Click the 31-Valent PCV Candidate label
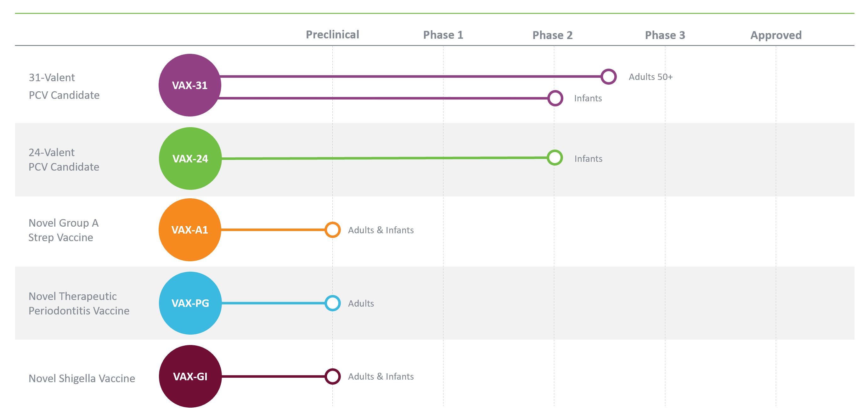The width and height of the screenshot is (868, 413). coord(64,86)
